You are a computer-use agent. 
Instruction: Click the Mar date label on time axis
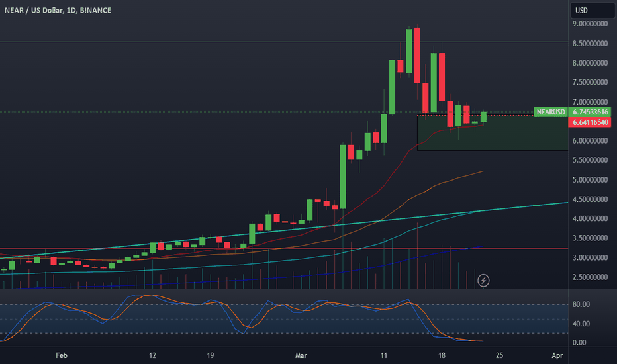(301, 356)
